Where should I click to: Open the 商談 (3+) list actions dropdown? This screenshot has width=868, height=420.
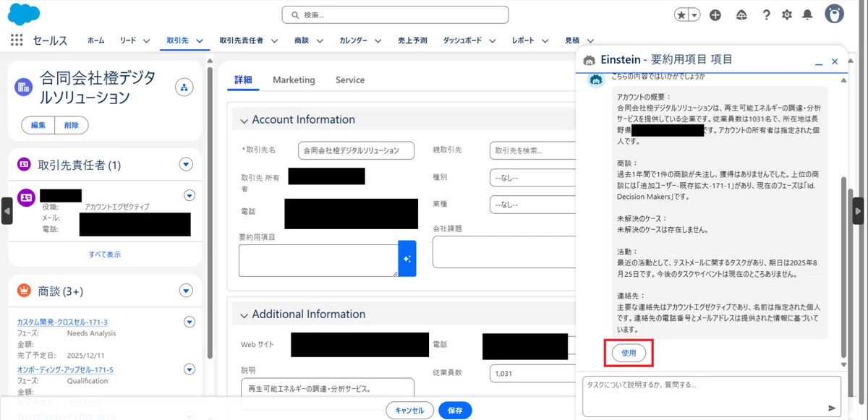click(186, 291)
